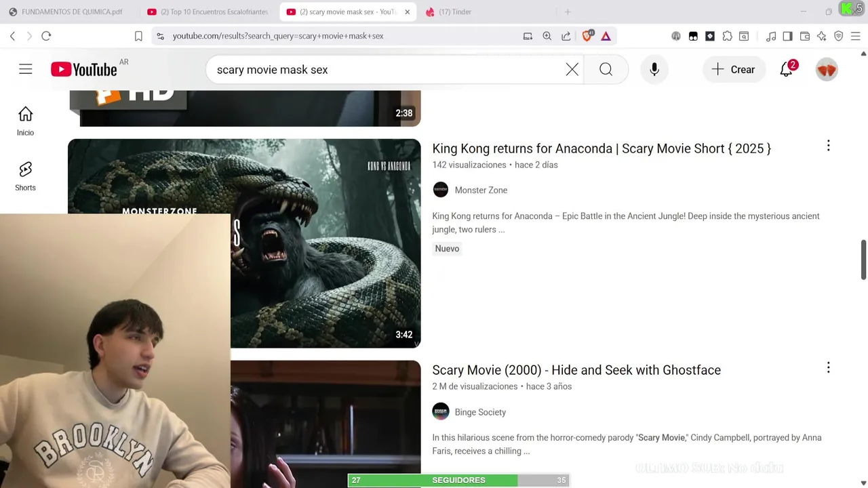
Task: Click the King Kong video description text
Action: (626, 222)
